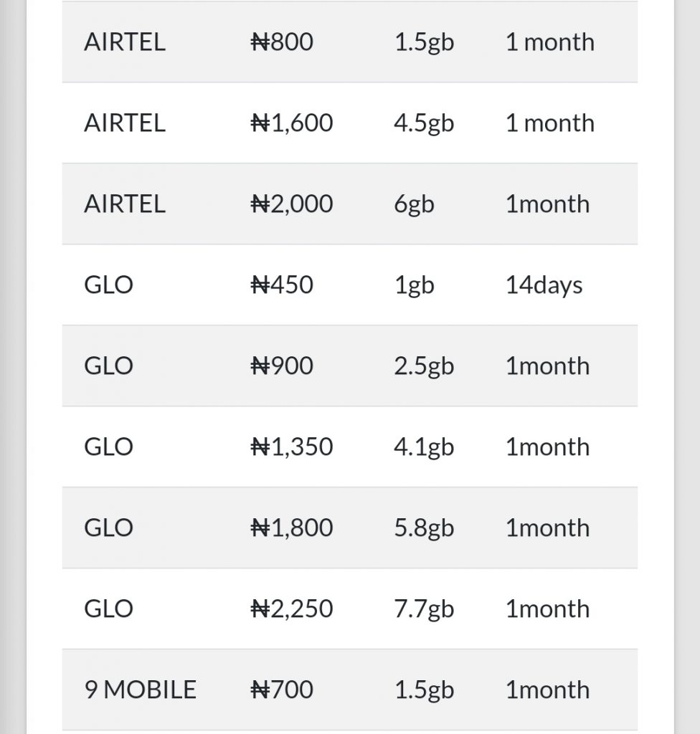Click the 2.5gb data size
700x734 pixels.
coord(424,366)
